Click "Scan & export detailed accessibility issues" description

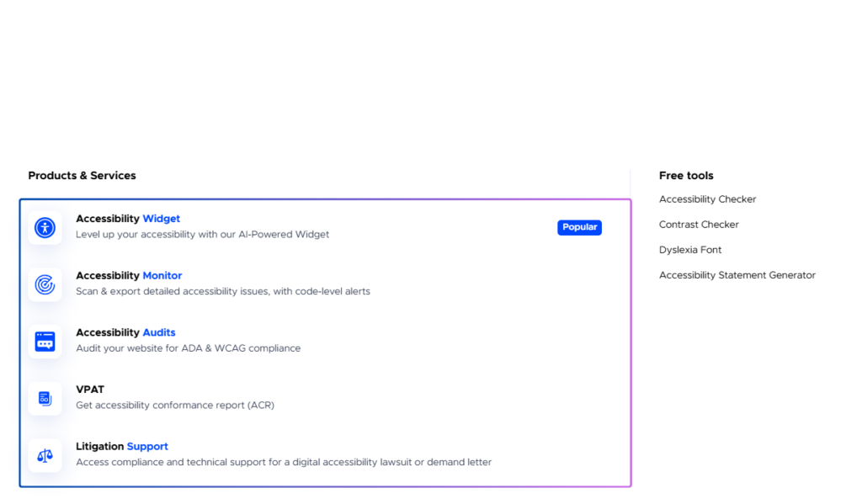222,292
